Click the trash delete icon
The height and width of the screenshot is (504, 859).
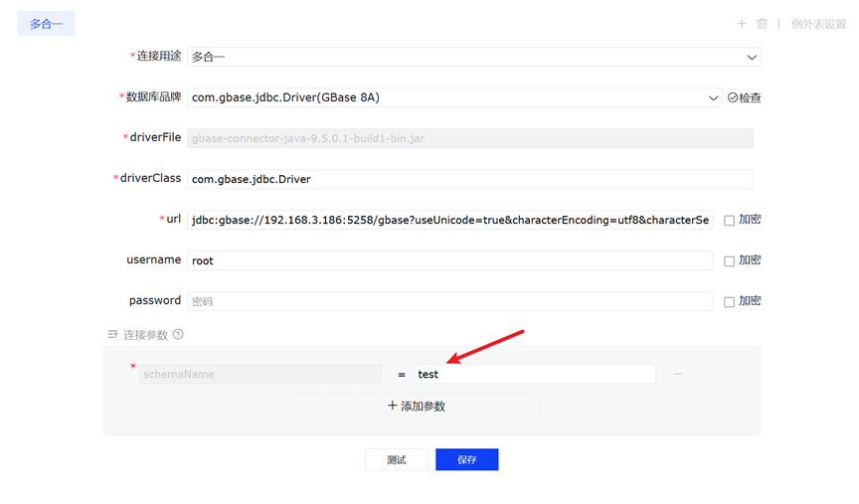[x=762, y=24]
